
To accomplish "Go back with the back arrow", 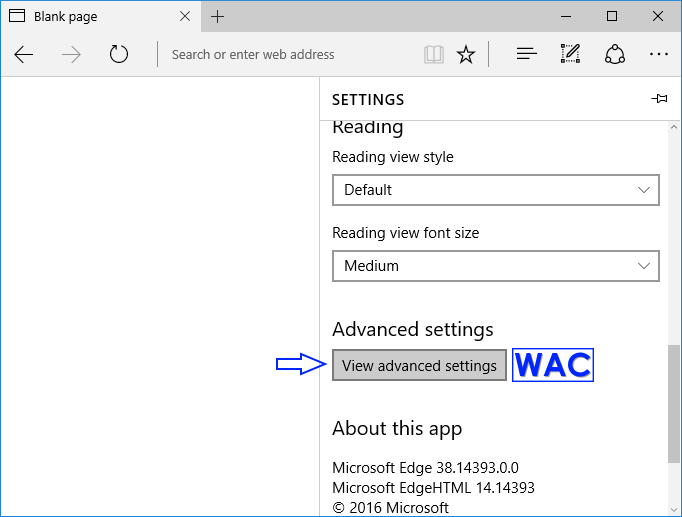I will (23, 55).
